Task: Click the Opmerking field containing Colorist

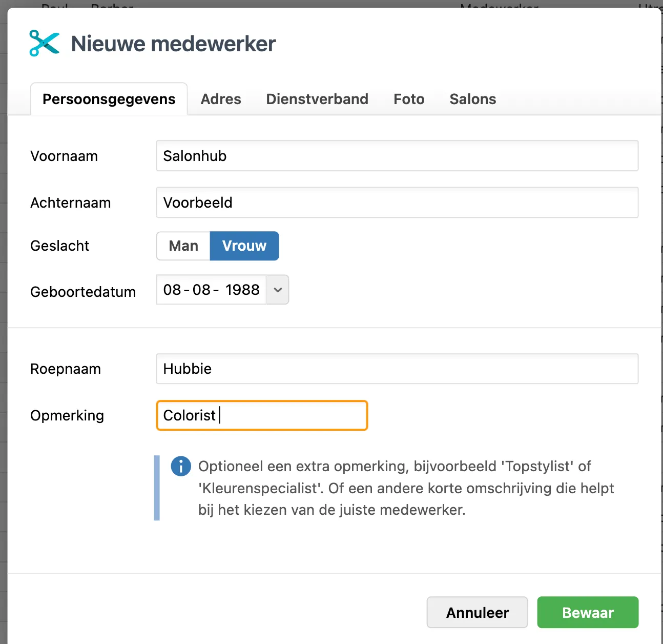Action: [262, 415]
